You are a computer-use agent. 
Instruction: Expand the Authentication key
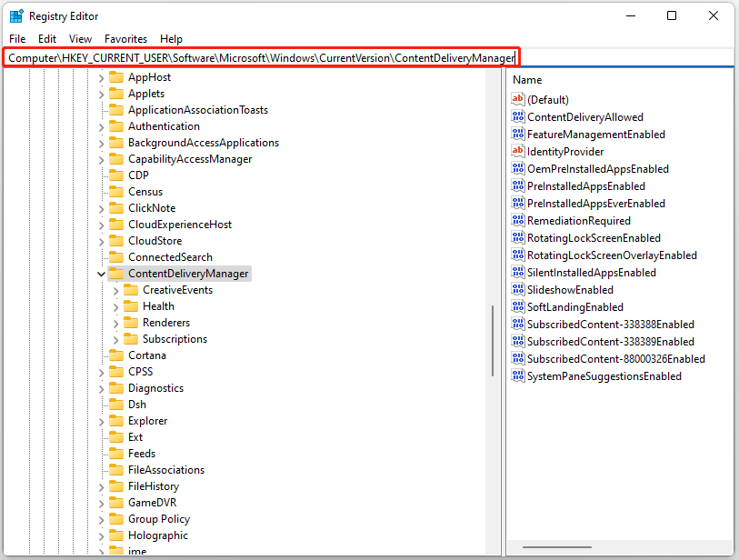click(101, 126)
